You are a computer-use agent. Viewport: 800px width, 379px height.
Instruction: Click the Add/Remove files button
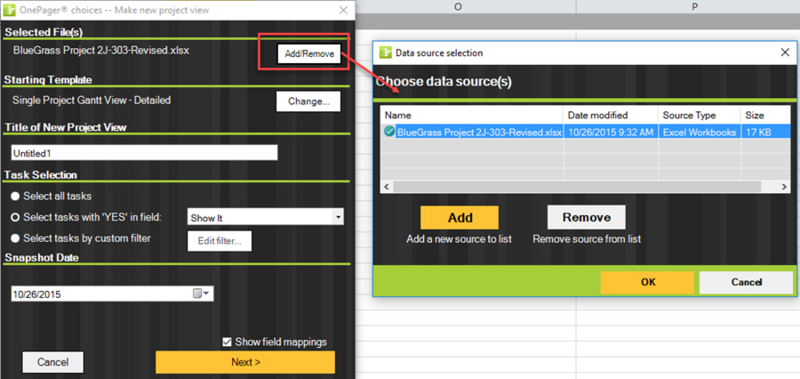point(309,54)
